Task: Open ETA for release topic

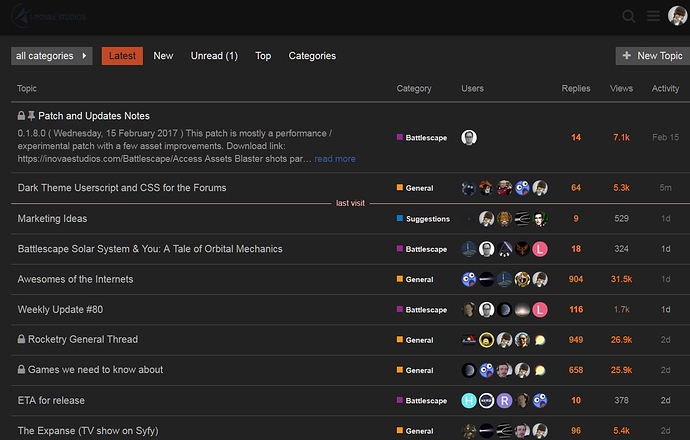Action: (51, 400)
